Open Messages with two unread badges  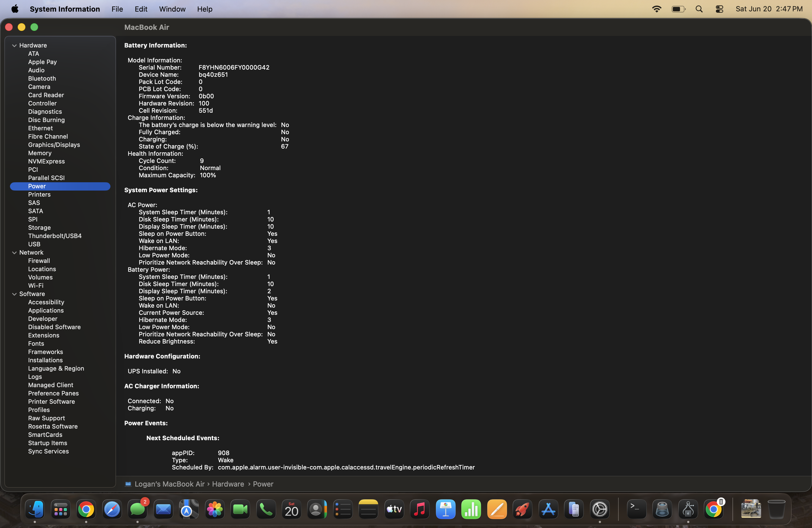[x=138, y=509]
